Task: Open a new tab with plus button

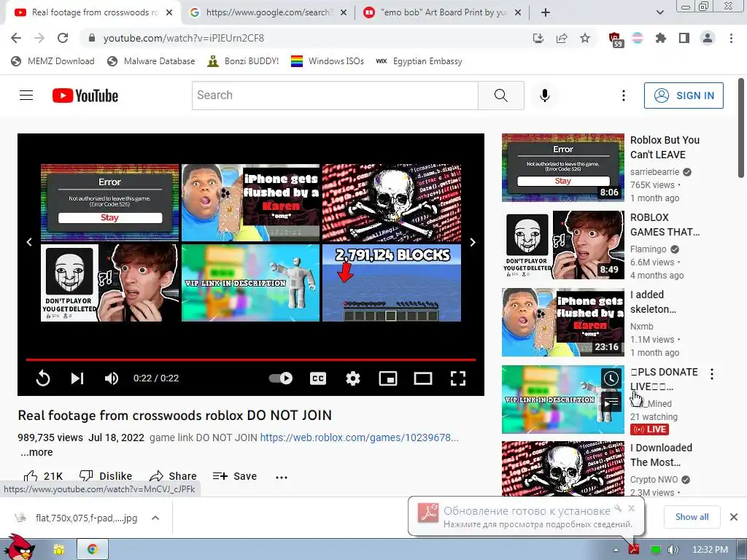Action: pyautogui.click(x=546, y=12)
